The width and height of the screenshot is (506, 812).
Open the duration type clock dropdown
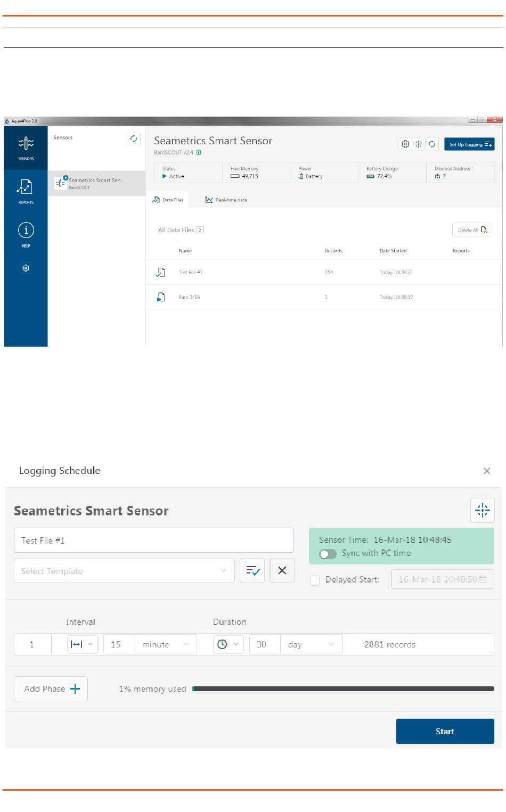[228, 644]
